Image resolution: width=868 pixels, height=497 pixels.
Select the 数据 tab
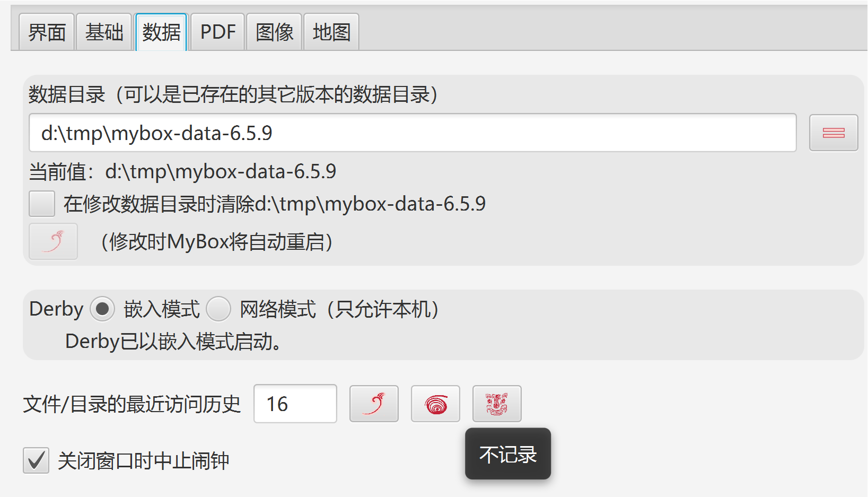161,32
